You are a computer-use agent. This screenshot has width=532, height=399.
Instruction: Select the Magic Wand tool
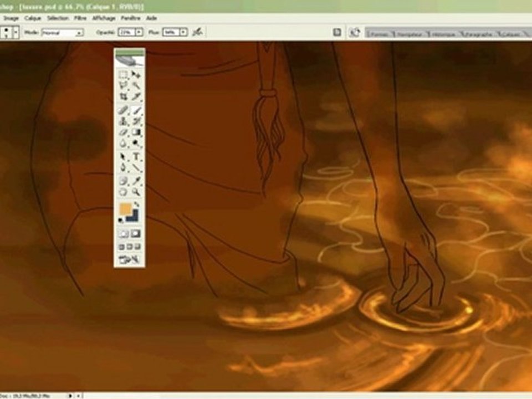pyautogui.click(x=136, y=86)
